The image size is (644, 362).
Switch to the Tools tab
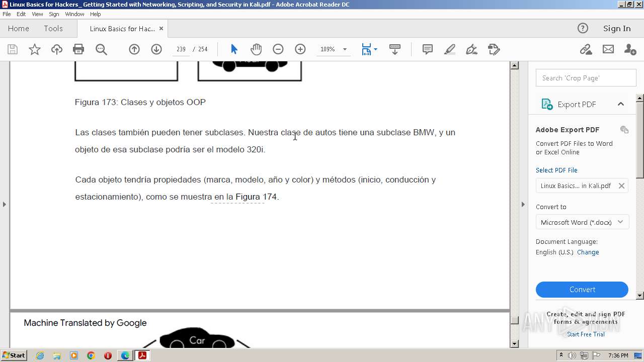[53, 28]
